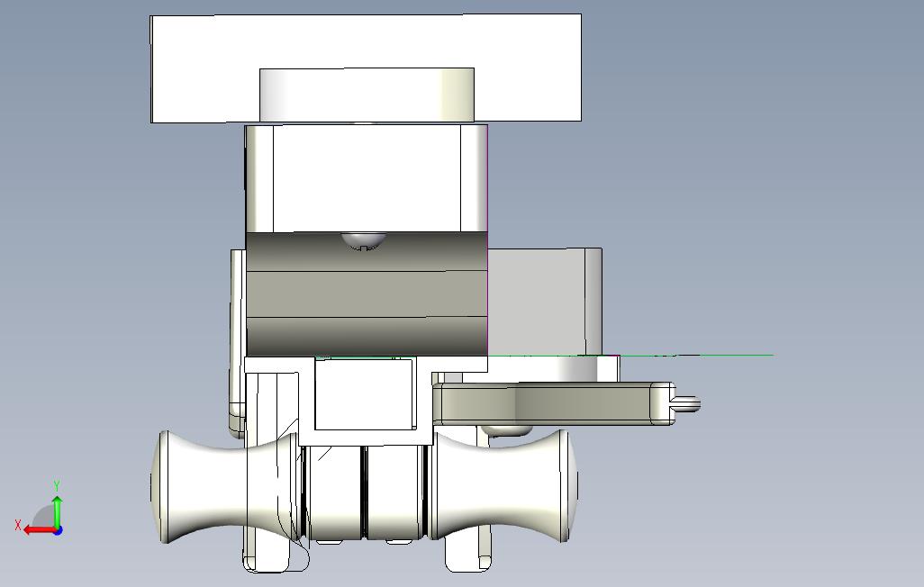Select the left spool-shaped roller

click(x=227, y=487)
